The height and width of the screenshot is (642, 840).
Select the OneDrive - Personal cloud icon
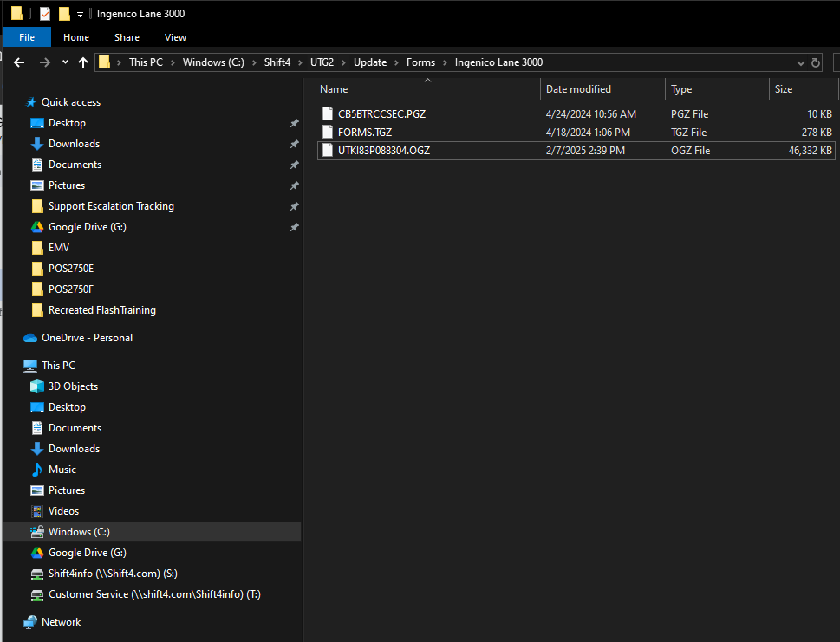[30, 338]
